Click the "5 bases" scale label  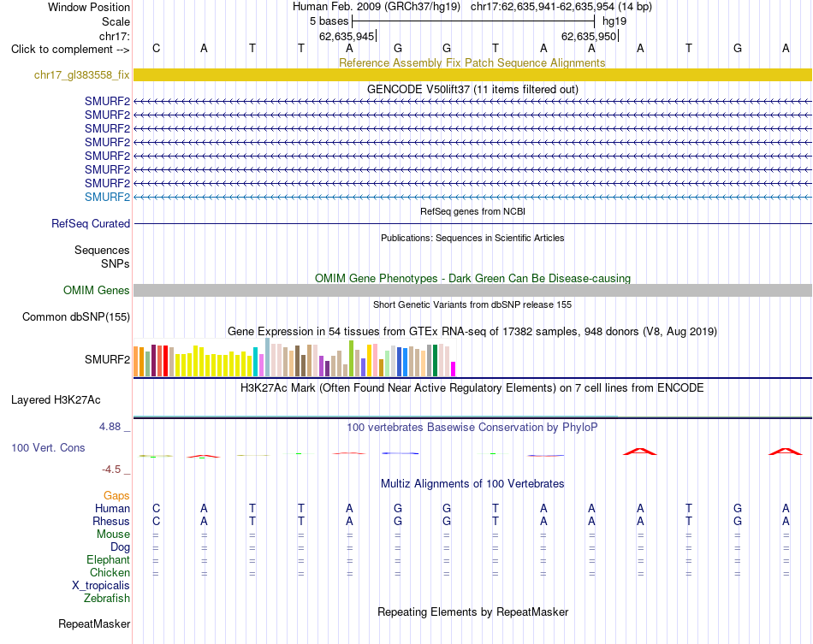[x=329, y=21]
